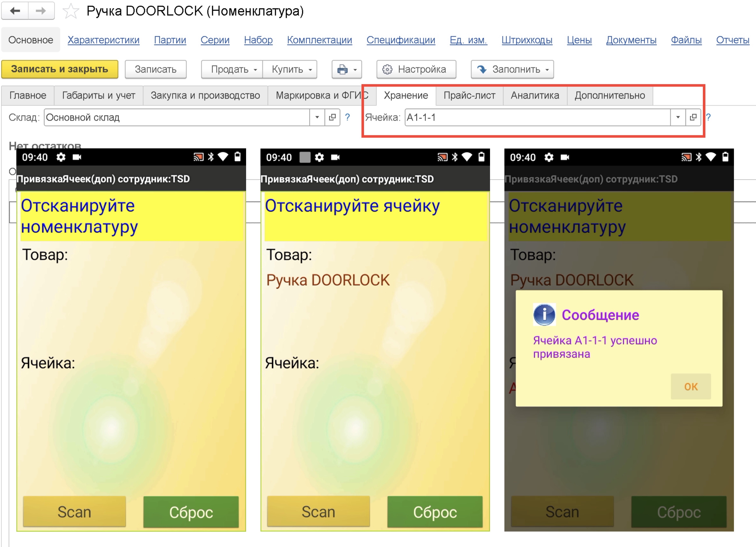Image resolution: width=756 pixels, height=547 pixels.
Task: Go forward with the right arrow button
Action: pos(41,11)
